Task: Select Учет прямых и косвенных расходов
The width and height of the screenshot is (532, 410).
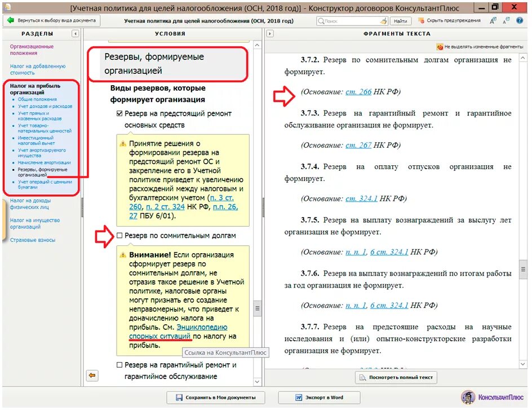Action: 39,116
